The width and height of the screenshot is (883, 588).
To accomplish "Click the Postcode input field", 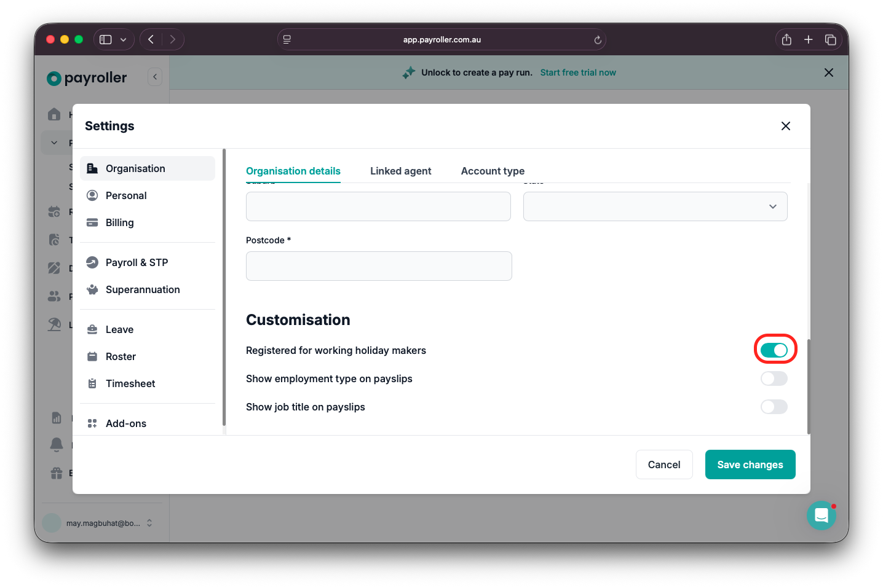I will point(379,266).
